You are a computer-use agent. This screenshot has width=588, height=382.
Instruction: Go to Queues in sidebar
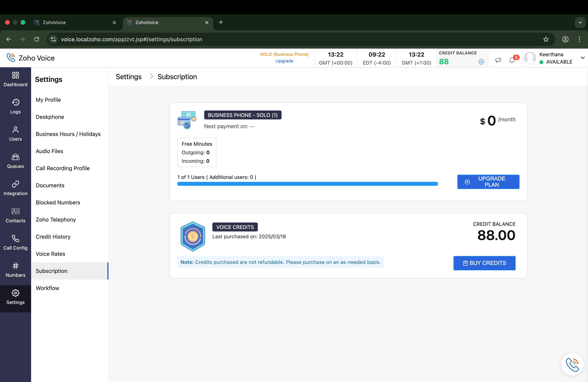pos(15,161)
